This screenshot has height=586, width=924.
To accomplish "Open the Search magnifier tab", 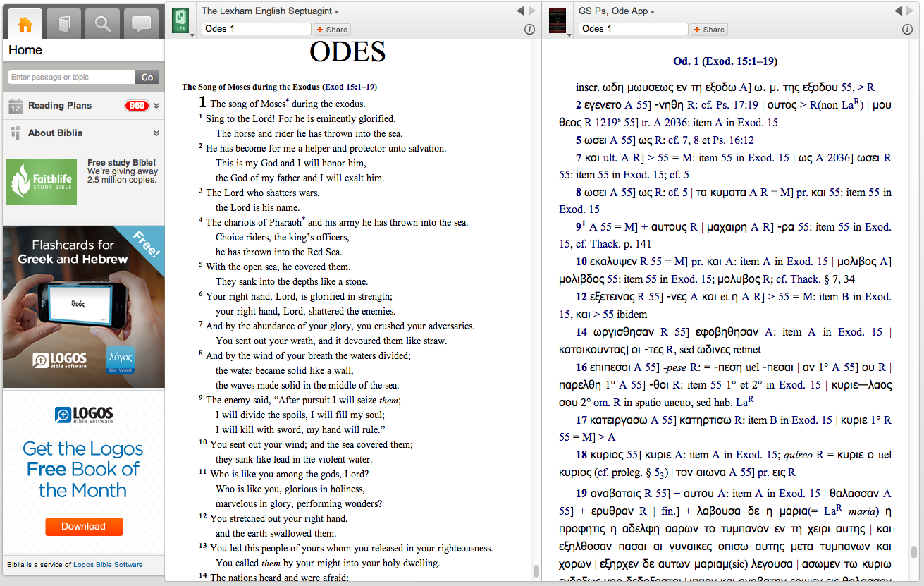I will (103, 25).
